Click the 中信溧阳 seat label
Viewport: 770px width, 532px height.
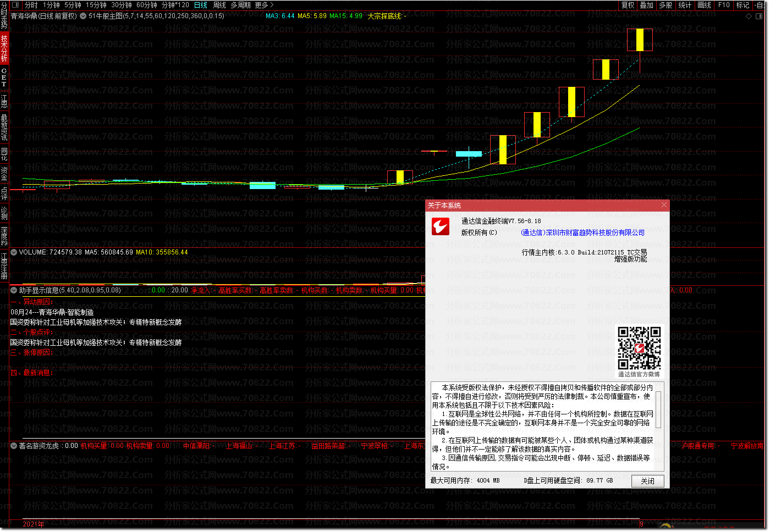click(198, 446)
